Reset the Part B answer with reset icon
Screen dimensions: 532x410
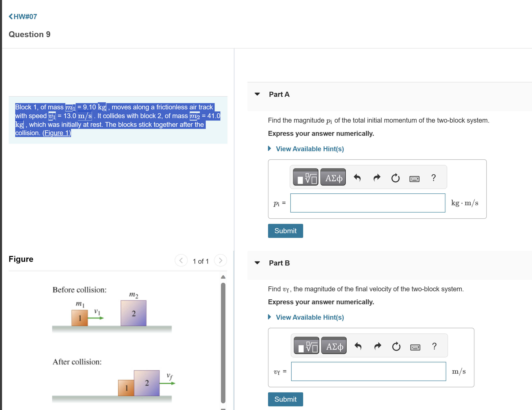(x=396, y=346)
